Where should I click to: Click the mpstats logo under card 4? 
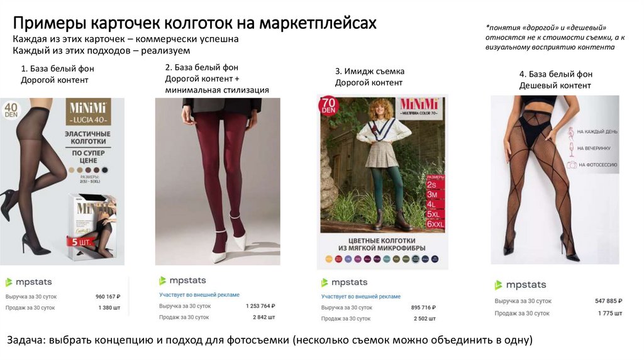520,285
